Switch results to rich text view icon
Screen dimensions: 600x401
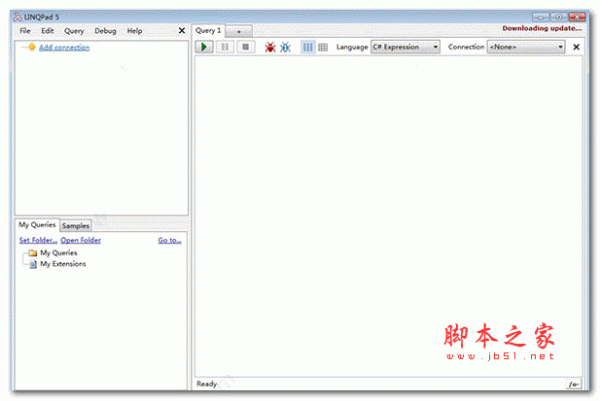pos(308,47)
